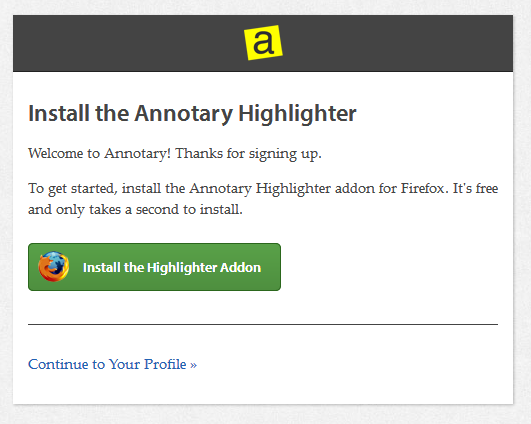531x424 pixels.
Task: Click the "only takes a second to install" line
Action: tap(149, 210)
